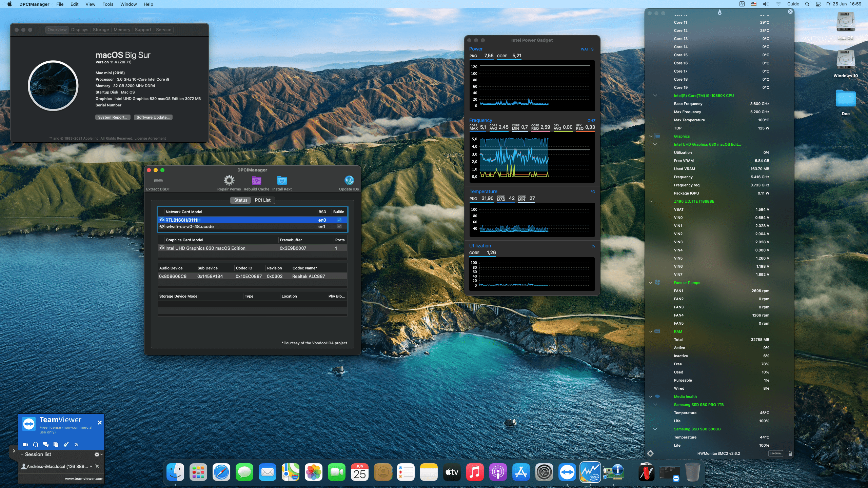Image resolution: width=868 pixels, height=488 pixels.
Task: Click TeamViewer headset audio icon
Action: (x=36, y=444)
